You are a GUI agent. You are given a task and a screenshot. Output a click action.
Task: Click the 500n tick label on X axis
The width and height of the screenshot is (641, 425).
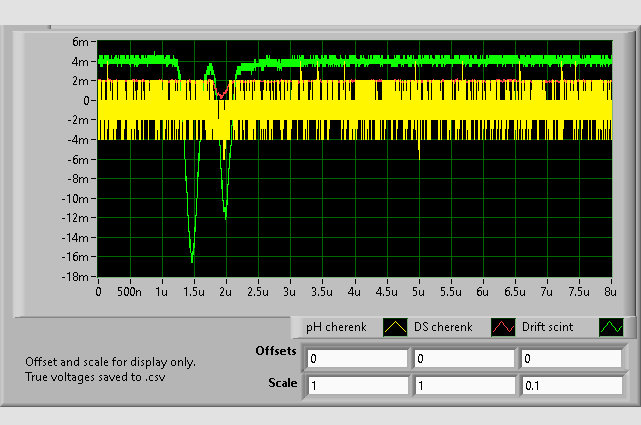pyautogui.click(x=130, y=292)
